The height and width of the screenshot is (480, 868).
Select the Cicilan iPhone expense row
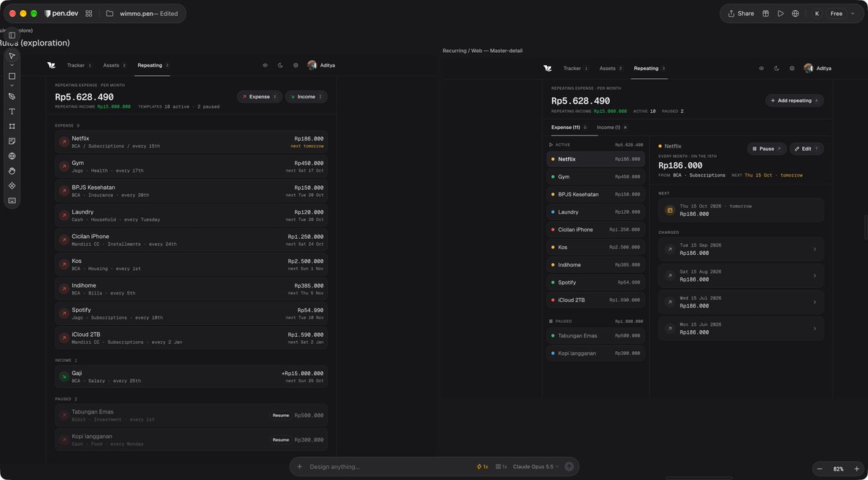coord(191,240)
